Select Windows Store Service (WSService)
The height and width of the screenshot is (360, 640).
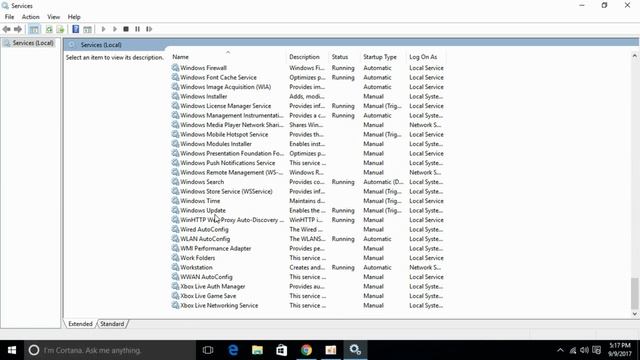click(226, 191)
